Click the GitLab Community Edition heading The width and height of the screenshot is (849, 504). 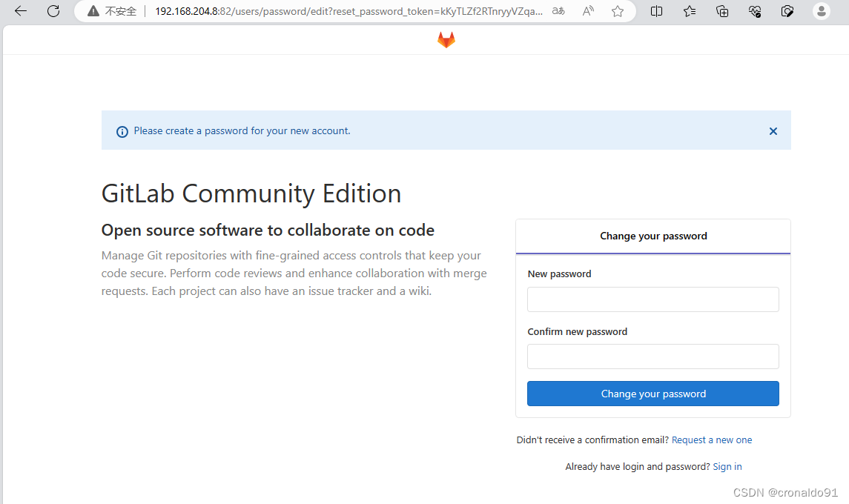click(x=251, y=193)
